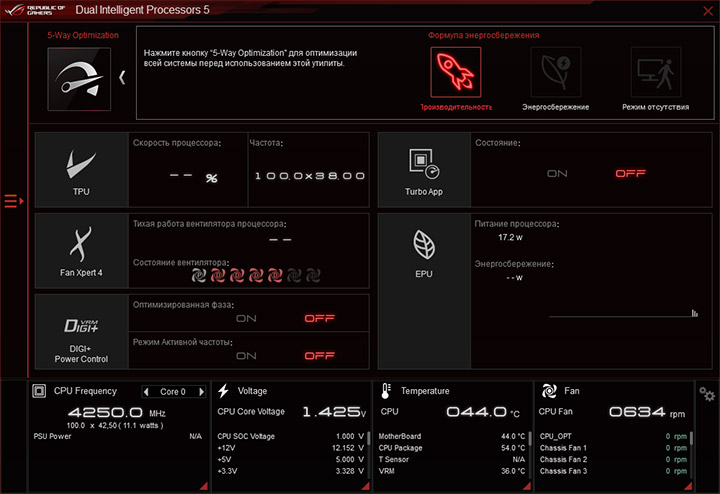Select the +12V voltage row
720x494 pixels.
[291, 448]
